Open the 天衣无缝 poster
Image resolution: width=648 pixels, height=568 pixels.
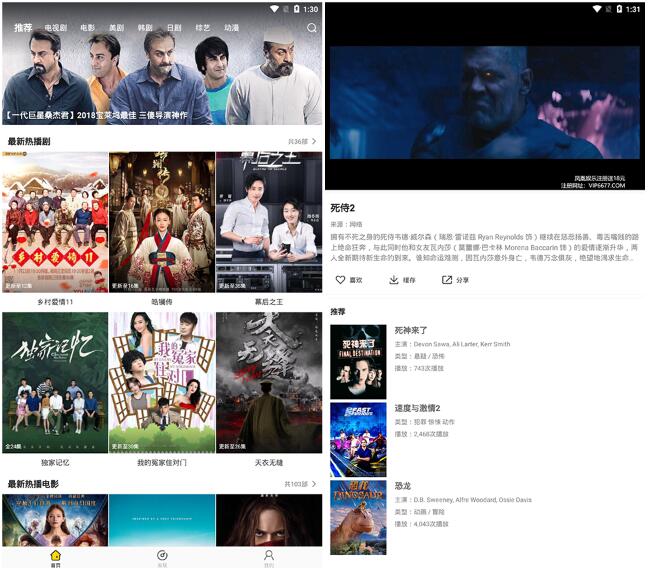click(x=269, y=382)
